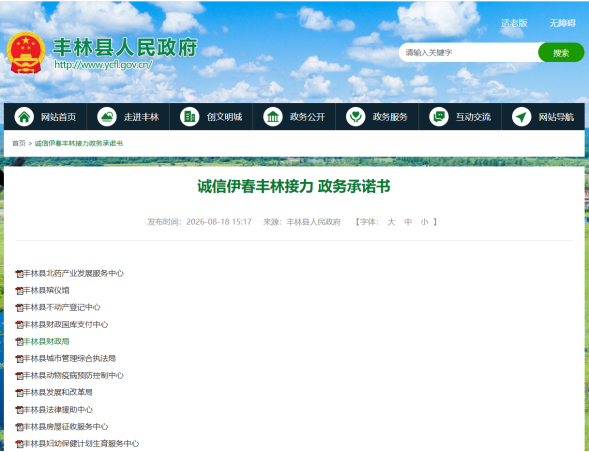589x452 pixels.
Task: Click the building icon beside 创文明城
Action: [x=190, y=117]
